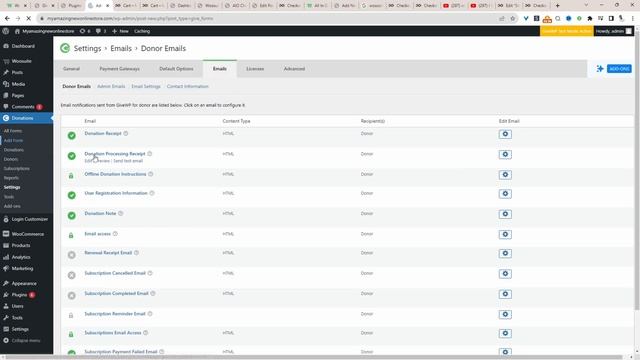The height and width of the screenshot is (360, 640).
Task: Select the Donor Emails subsection
Action: tap(76, 87)
